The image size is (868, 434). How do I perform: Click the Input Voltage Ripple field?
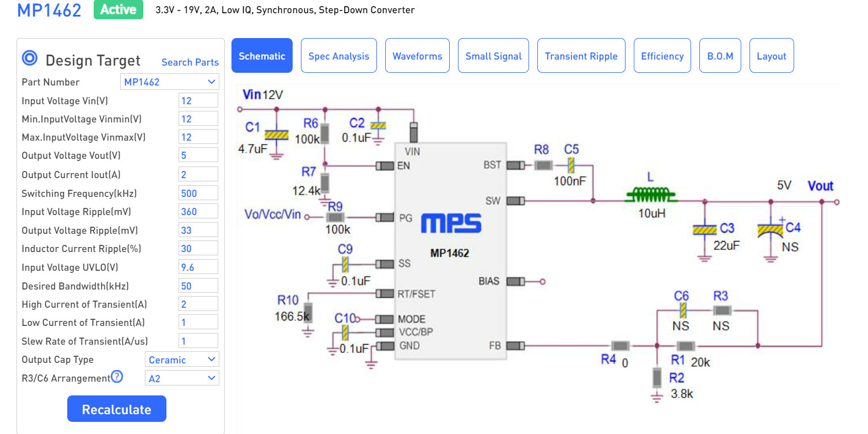[x=198, y=211]
